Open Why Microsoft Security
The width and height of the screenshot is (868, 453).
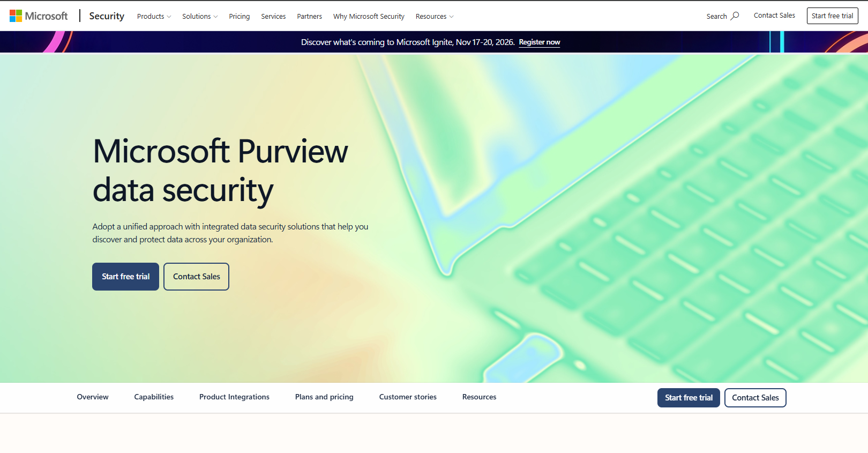pyautogui.click(x=369, y=17)
